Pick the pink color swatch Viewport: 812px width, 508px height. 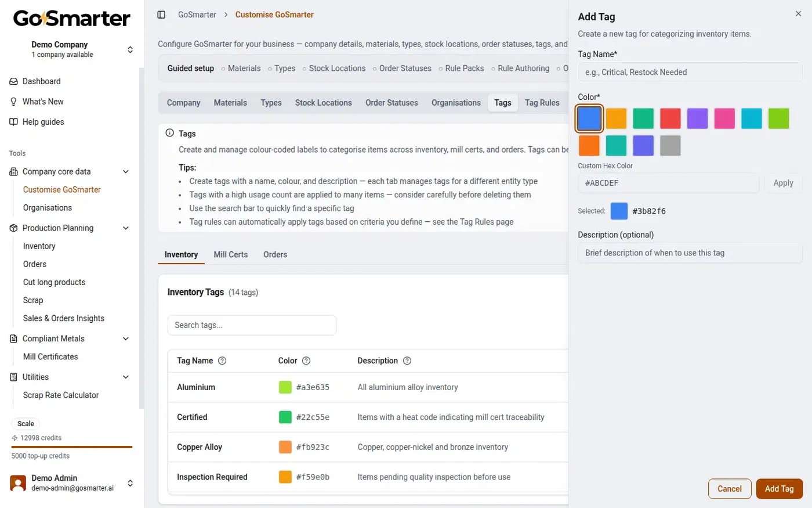tap(724, 118)
